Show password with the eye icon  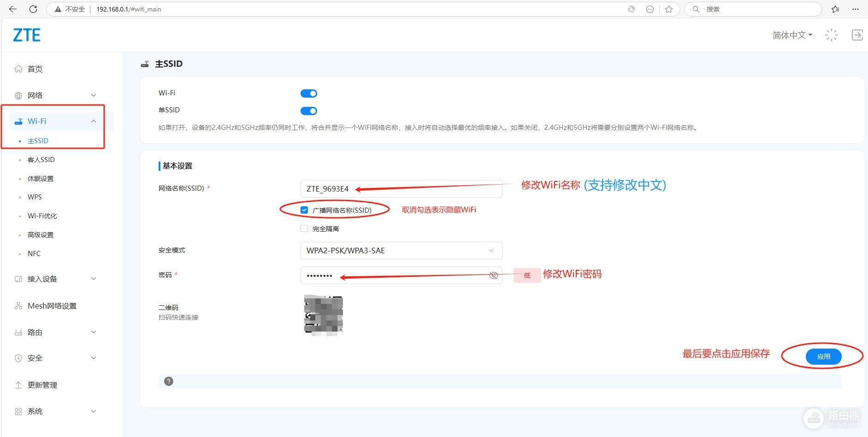click(493, 275)
